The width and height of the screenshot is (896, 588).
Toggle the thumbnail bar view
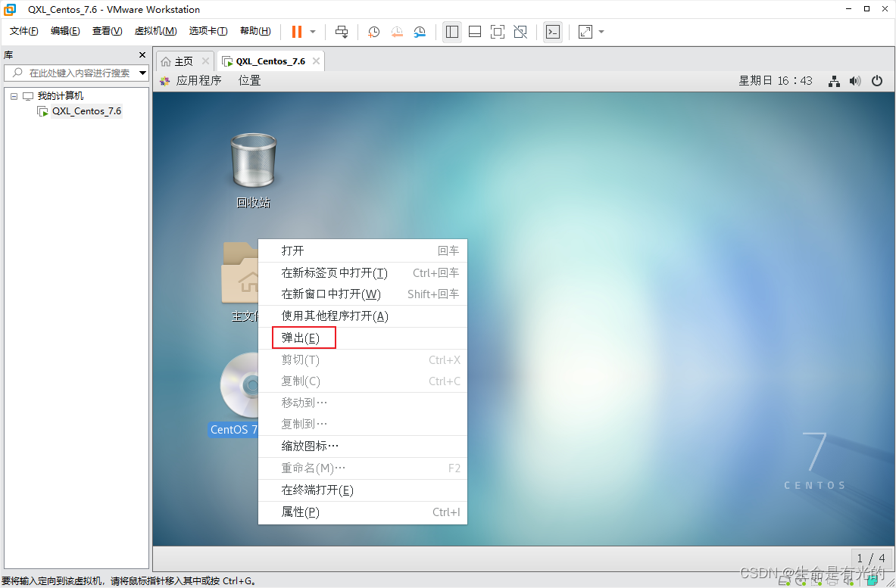click(x=474, y=31)
